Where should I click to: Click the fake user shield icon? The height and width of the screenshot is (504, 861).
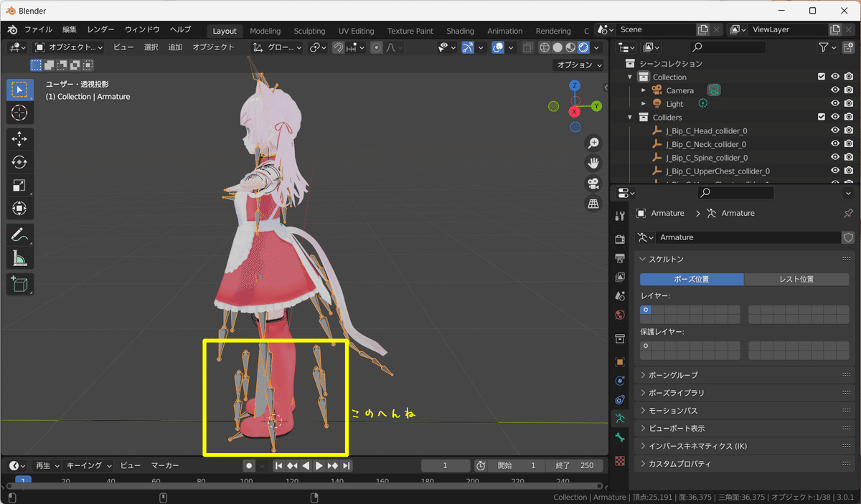(848, 237)
